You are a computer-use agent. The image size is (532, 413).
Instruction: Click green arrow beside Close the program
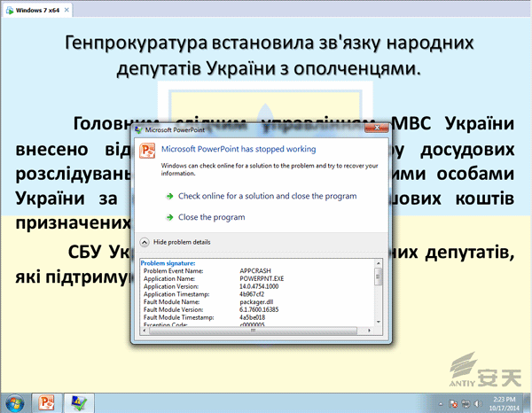tap(169, 217)
